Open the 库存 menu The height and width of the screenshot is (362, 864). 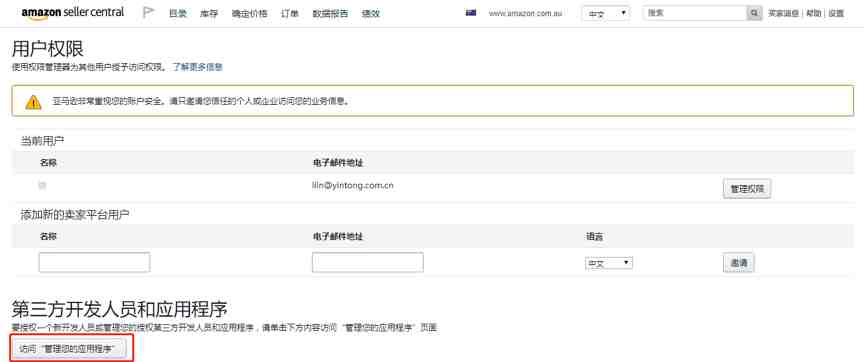coord(209,14)
